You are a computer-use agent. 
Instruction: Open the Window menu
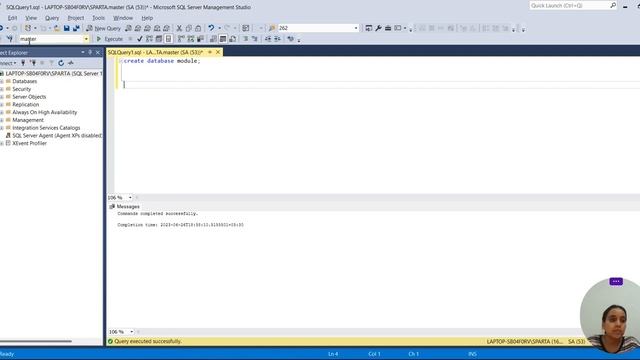(x=123, y=18)
